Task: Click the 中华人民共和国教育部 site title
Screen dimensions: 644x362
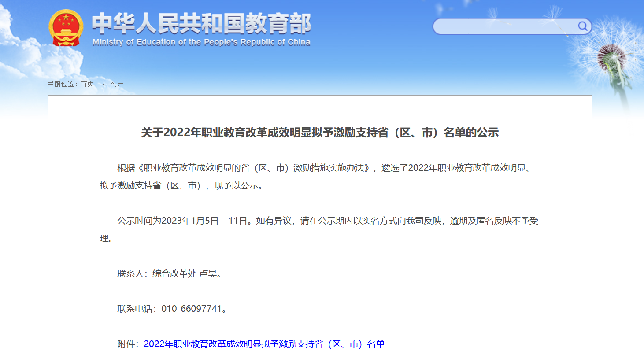Action: point(201,23)
